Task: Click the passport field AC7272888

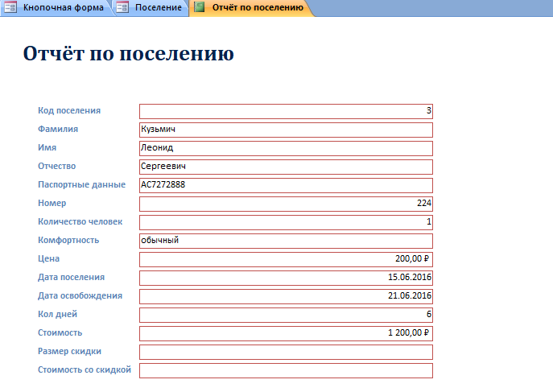Action: pos(286,185)
